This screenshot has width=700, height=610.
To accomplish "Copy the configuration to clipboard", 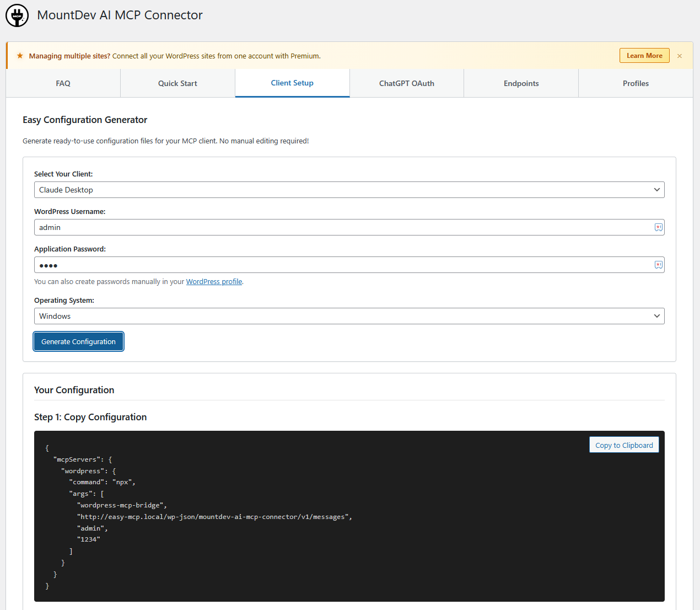I will point(624,445).
